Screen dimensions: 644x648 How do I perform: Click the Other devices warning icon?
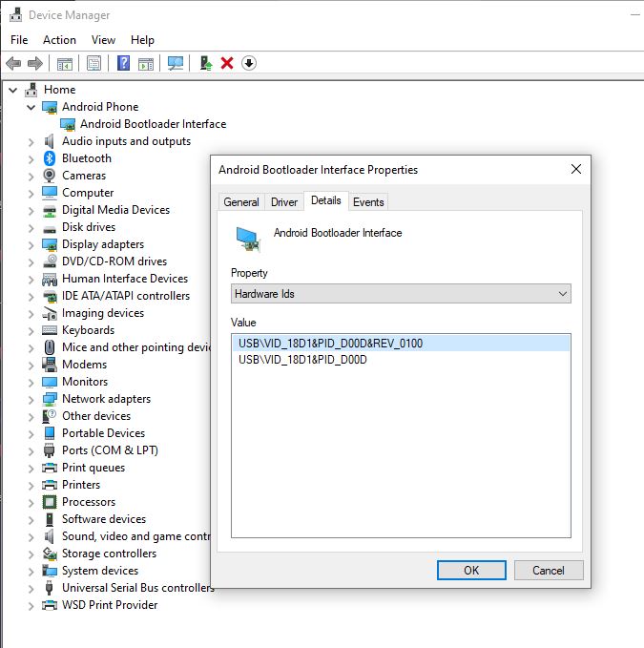(x=50, y=416)
